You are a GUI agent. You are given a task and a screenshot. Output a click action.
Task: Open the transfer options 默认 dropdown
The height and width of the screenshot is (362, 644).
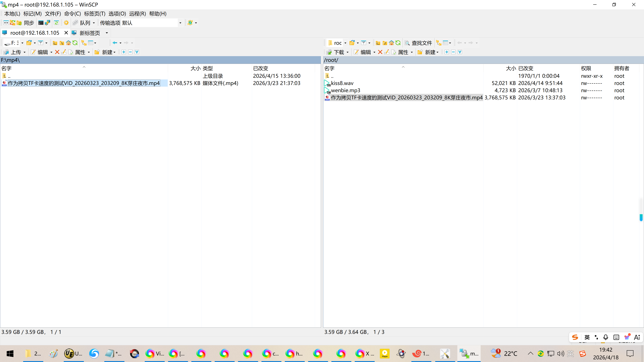pos(180,23)
